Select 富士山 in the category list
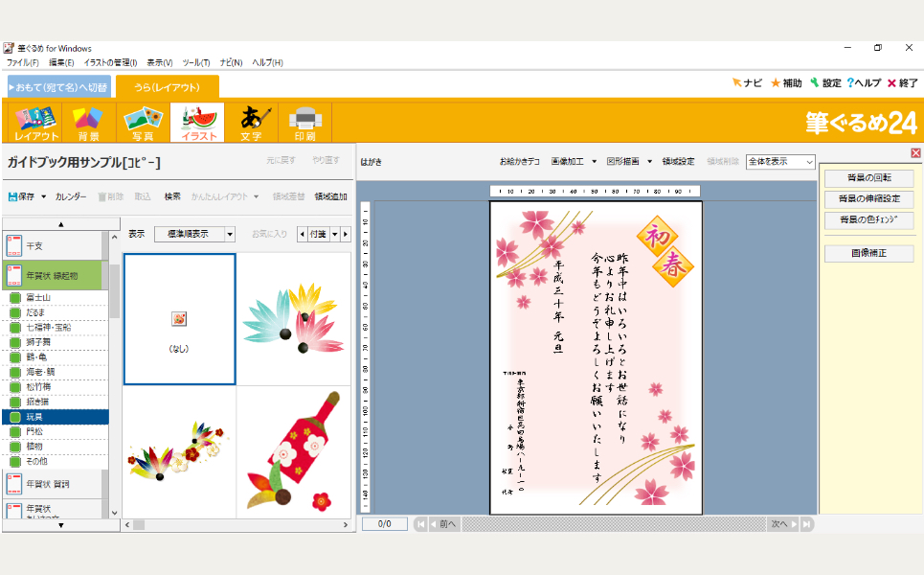Screen dimensions: 924x575 (56, 297)
